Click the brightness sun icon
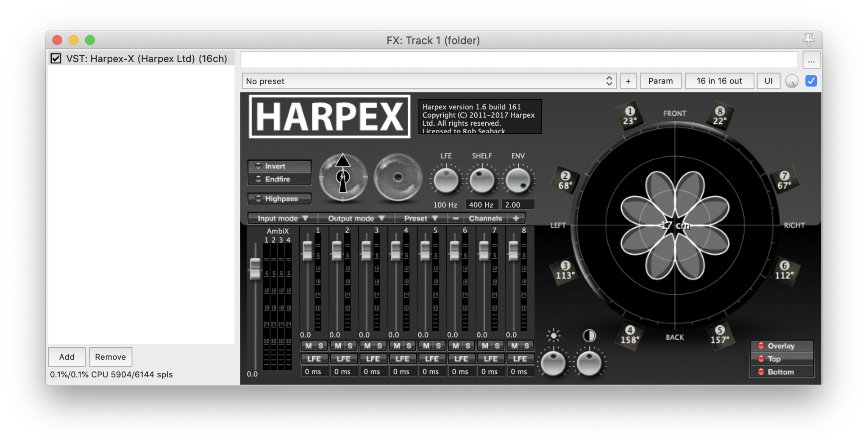 click(x=553, y=336)
